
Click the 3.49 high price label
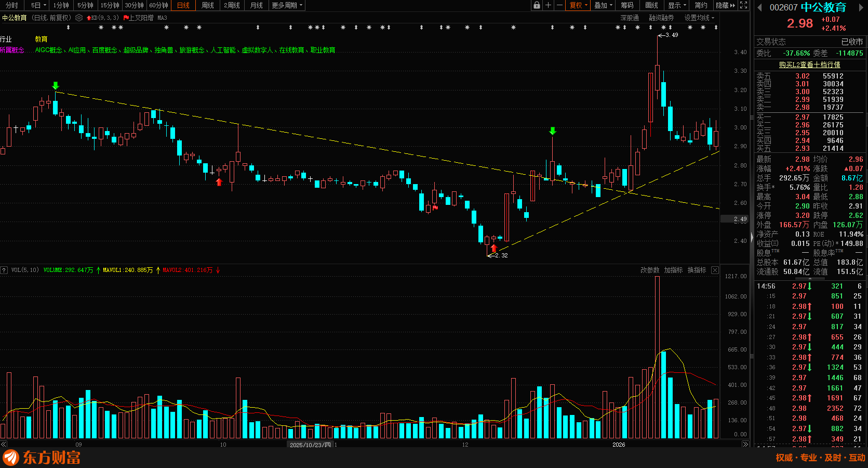tap(672, 35)
